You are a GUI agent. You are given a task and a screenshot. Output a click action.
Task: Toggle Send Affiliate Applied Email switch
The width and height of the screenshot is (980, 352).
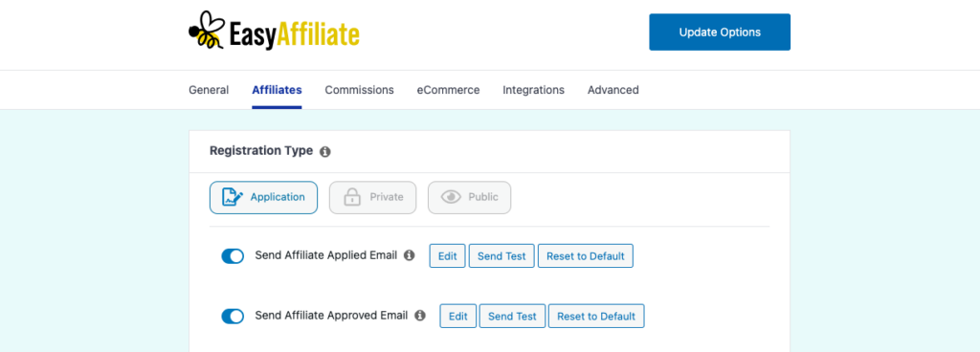[233, 256]
